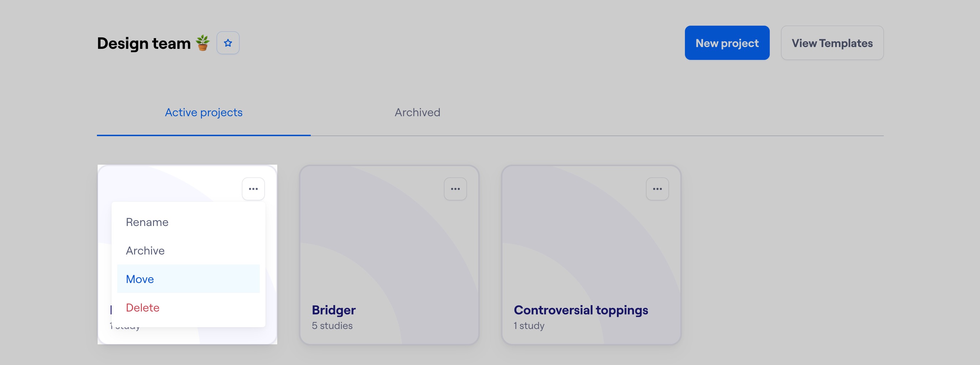Screen dimensions: 980x365
Task: Close the first project's three-dot menu
Action: [253, 189]
